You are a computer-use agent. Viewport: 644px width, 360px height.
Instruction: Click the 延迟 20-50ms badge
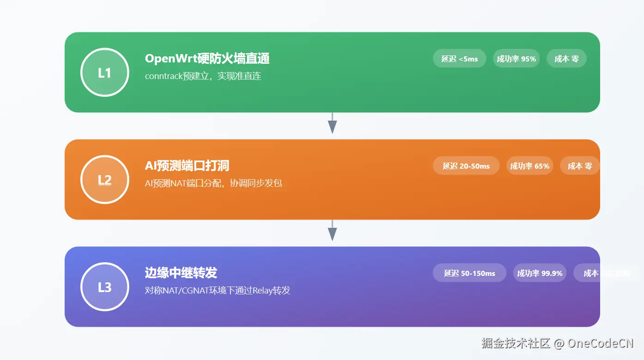point(466,165)
